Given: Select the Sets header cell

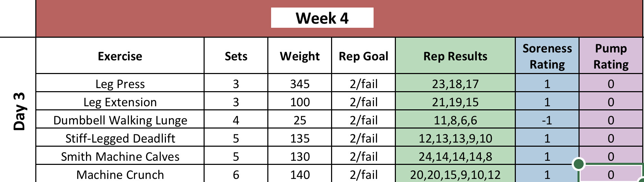Looking at the screenshot, I should point(236,56).
